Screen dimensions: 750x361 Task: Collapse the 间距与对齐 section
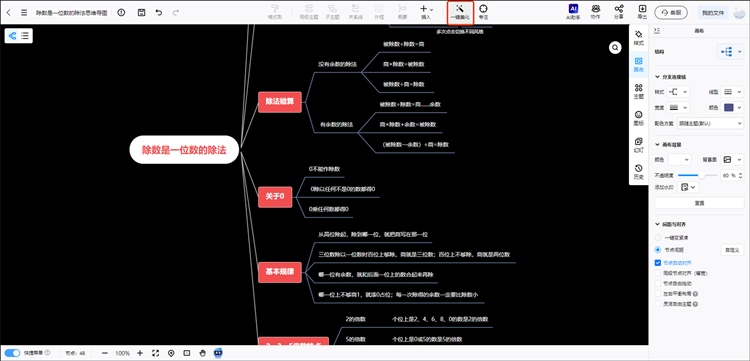click(x=657, y=224)
